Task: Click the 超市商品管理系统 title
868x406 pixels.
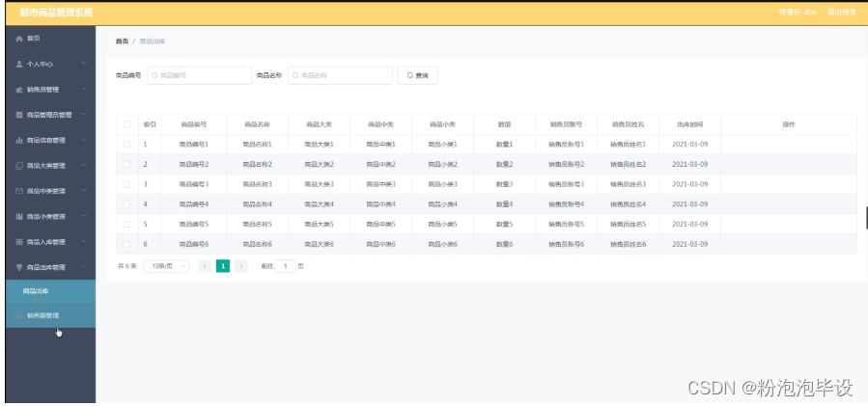Action: tap(56, 13)
